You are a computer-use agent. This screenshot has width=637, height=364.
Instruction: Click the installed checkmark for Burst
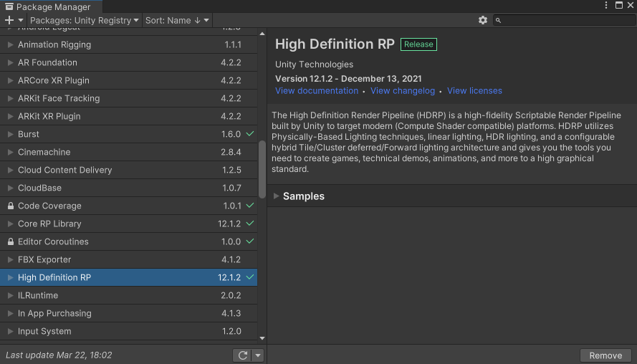(x=250, y=134)
